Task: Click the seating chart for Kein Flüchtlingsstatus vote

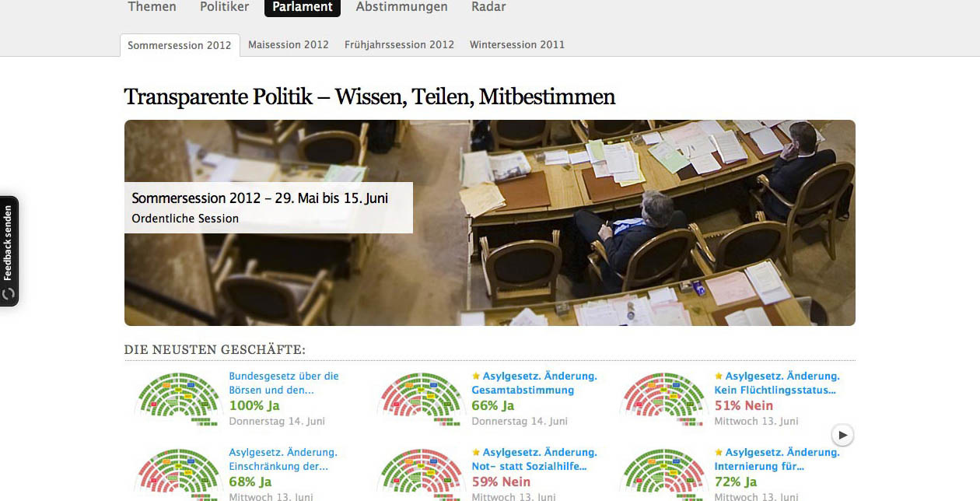Action: tap(663, 398)
